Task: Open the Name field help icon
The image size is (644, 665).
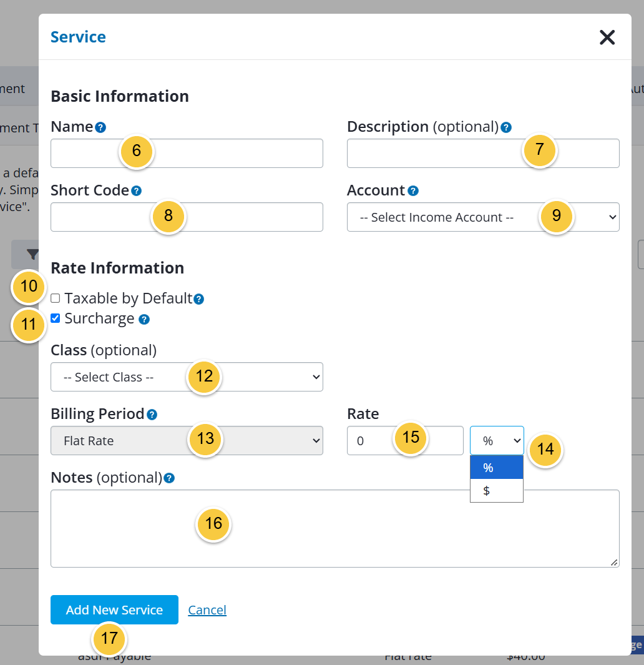Action: tap(100, 127)
